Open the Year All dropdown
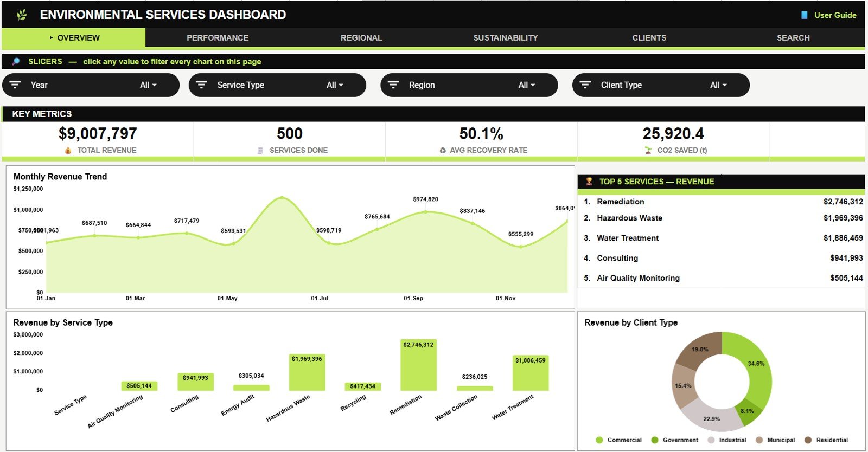This screenshot has width=868, height=452. [148, 85]
